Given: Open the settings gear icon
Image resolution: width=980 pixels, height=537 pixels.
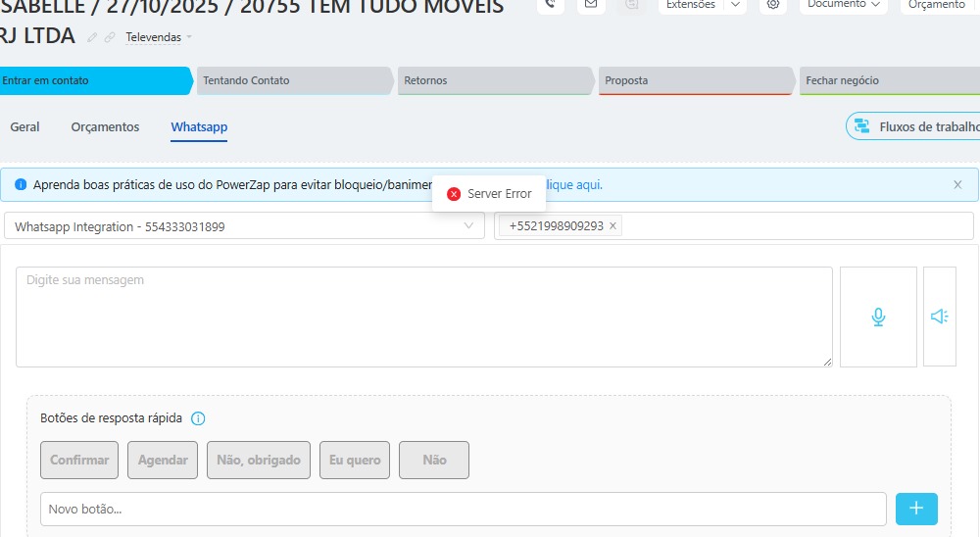Looking at the screenshot, I should click(x=773, y=4).
